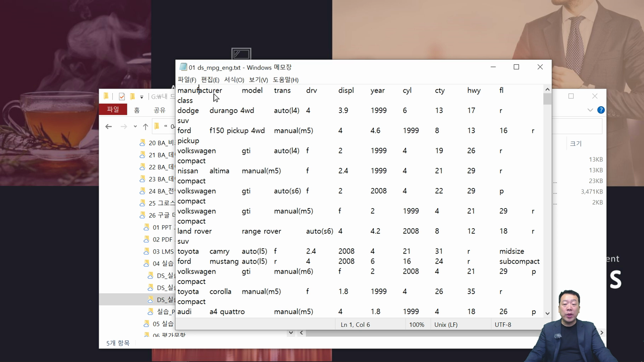Click the highlighted DS_실 folder icon

[150, 300]
